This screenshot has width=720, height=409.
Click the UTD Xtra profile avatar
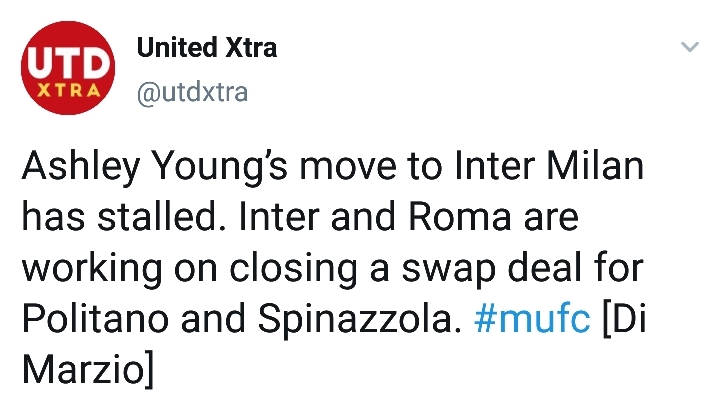pyautogui.click(x=67, y=78)
